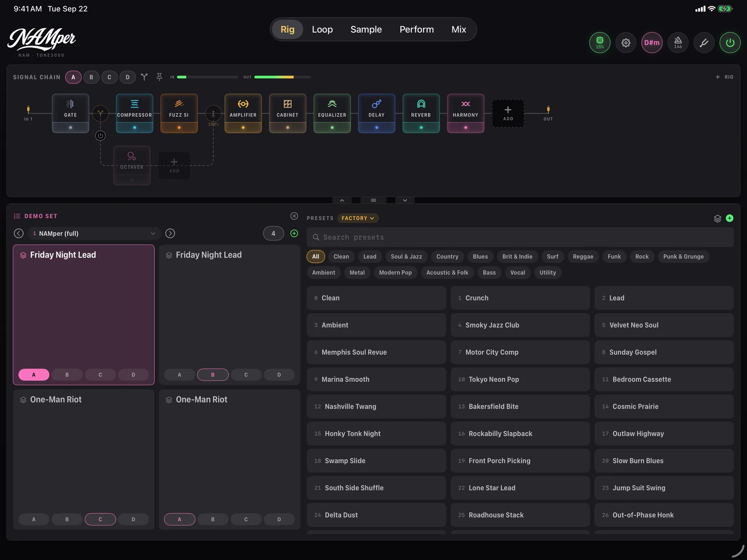
Task: Expand panel with the down chevron handle
Action: pos(405,200)
